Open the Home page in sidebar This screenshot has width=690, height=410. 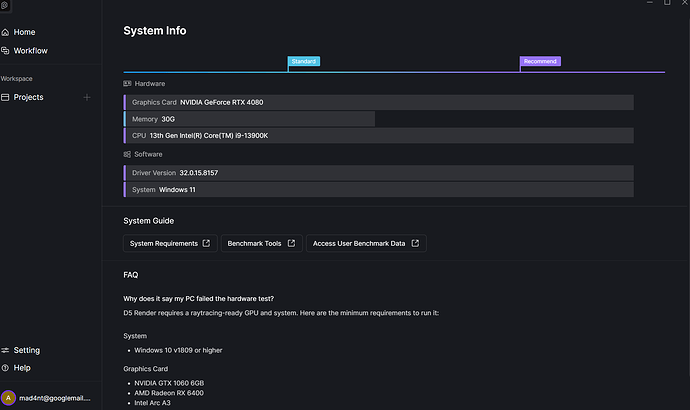[24, 32]
